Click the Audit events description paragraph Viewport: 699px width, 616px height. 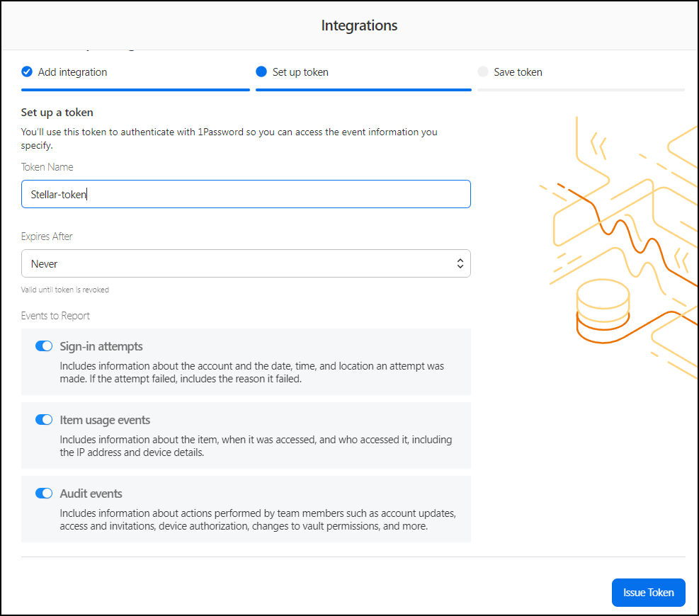point(256,520)
